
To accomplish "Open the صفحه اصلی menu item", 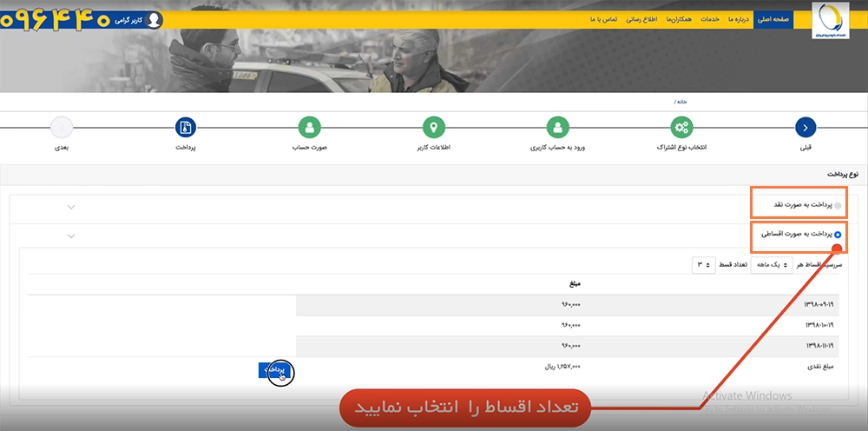I will [773, 19].
